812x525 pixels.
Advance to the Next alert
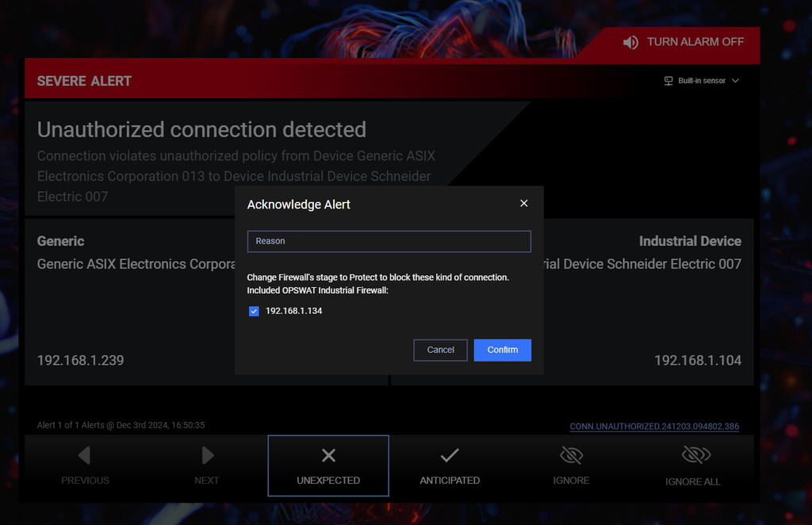click(207, 466)
